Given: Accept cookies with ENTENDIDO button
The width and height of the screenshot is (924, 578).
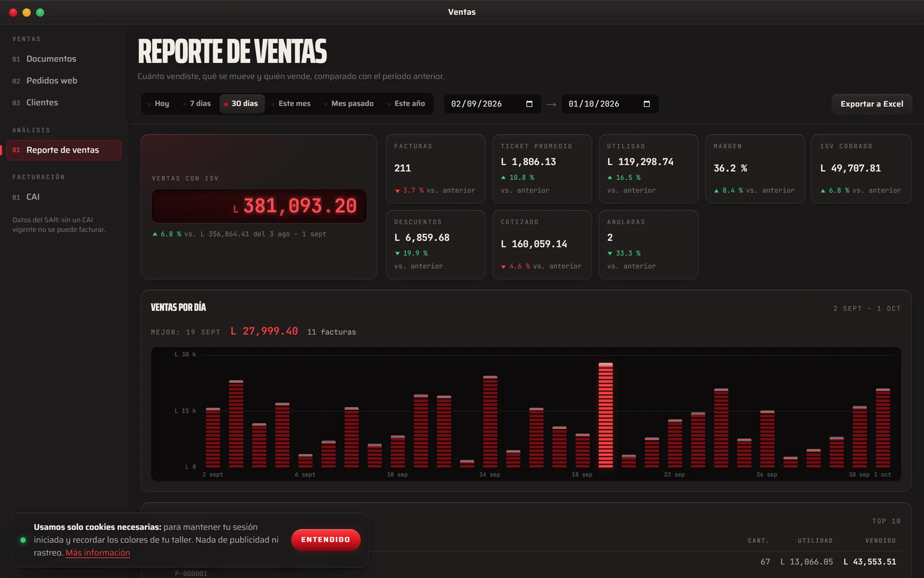Looking at the screenshot, I should (326, 539).
